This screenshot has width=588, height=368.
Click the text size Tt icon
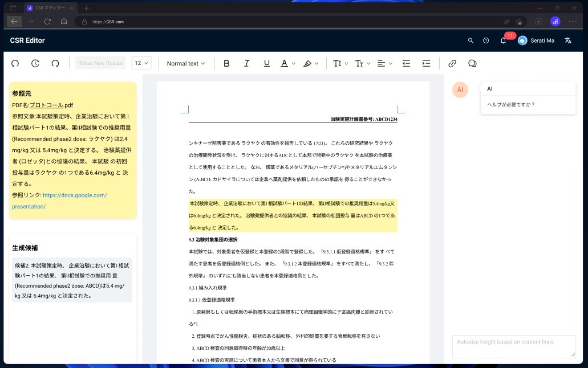point(359,63)
